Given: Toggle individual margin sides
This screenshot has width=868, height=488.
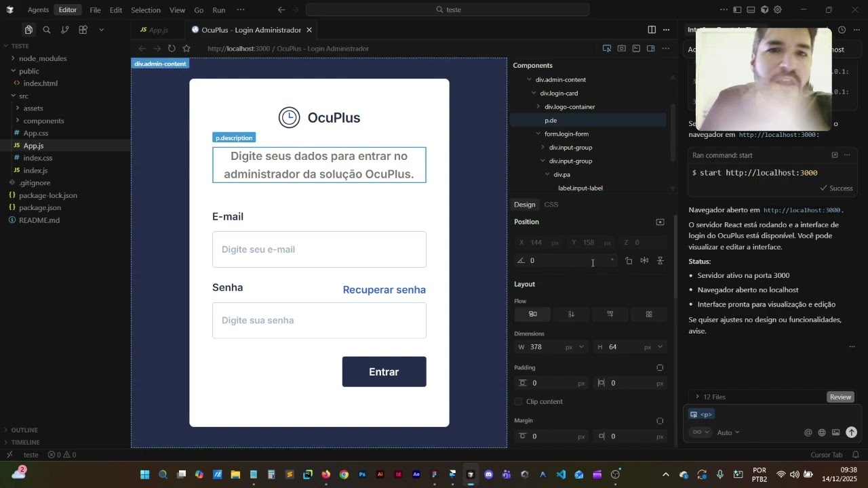Looking at the screenshot, I should (x=660, y=421).
